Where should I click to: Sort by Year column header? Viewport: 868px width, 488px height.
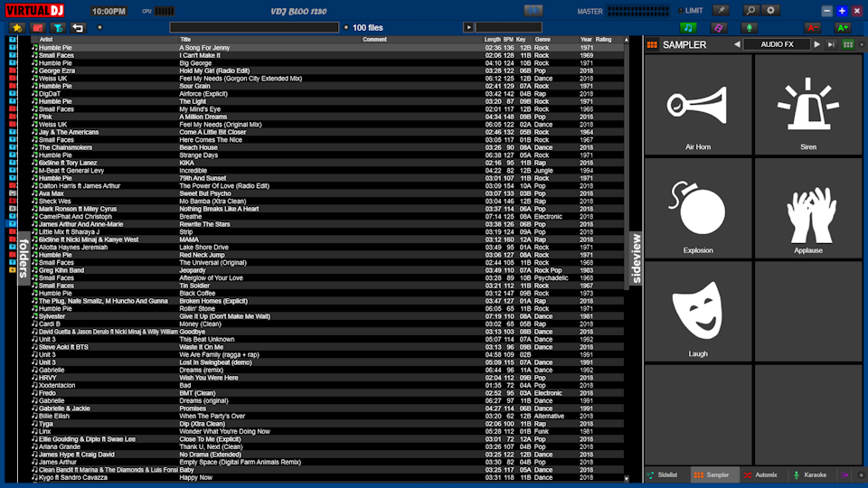click(586, 40)
